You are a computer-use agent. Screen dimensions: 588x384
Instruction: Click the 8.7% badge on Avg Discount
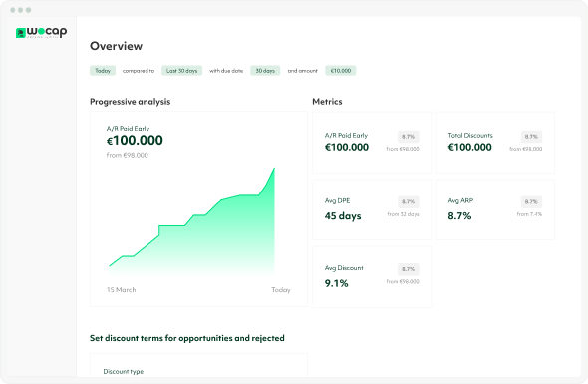[x=409, y=269]
